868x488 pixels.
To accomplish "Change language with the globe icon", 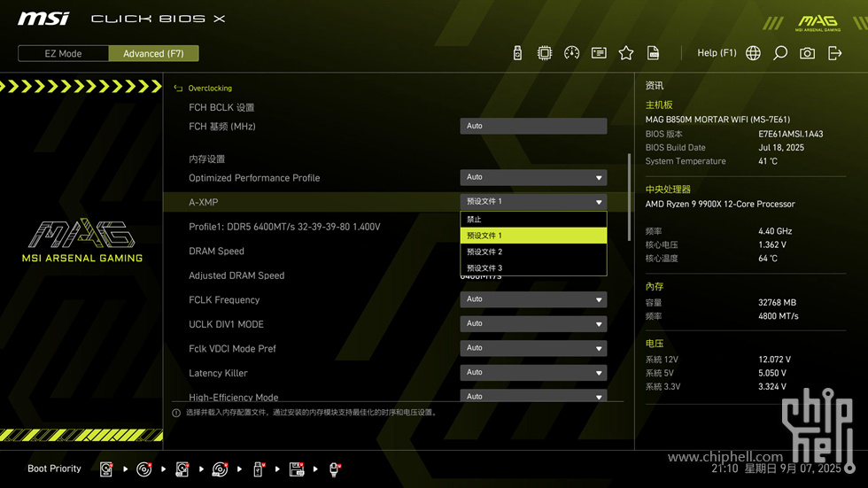I will [x=753, y=53].
